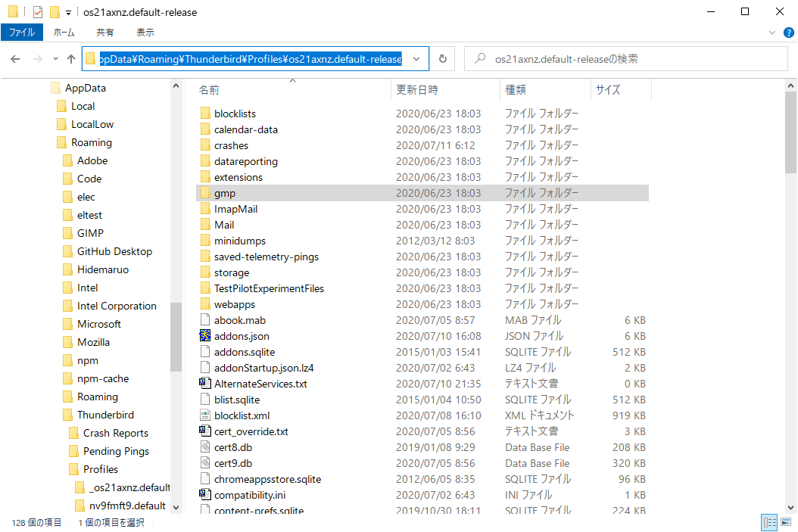Viewport: 798px width, 532px height.
Task: Open the 共有 ribbon tab
Action: [x=104, y=32]
